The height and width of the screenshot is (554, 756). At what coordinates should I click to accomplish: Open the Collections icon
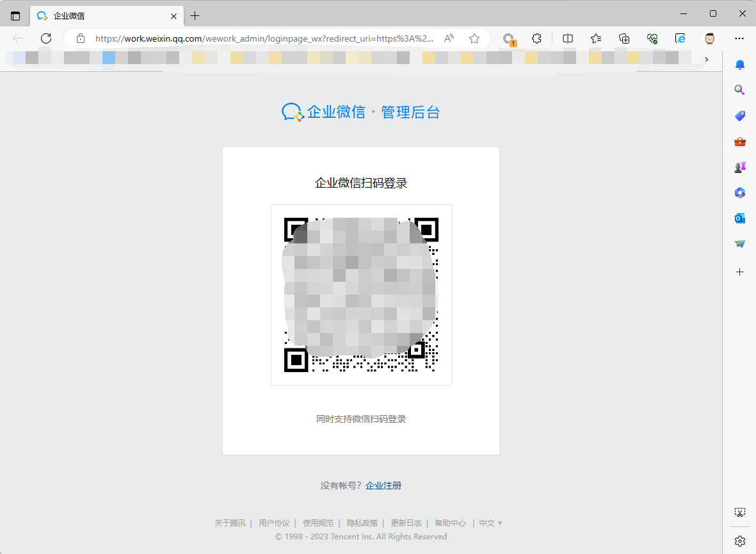pos(624,38)
